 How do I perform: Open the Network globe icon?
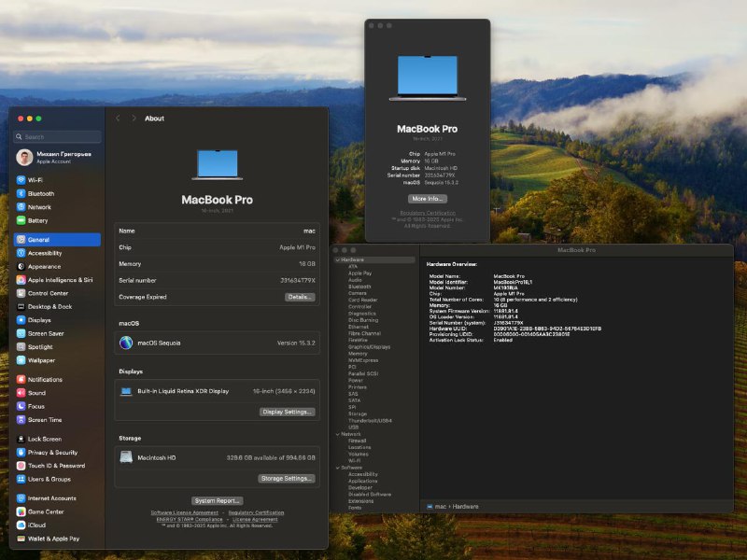(x=21, y=206)
